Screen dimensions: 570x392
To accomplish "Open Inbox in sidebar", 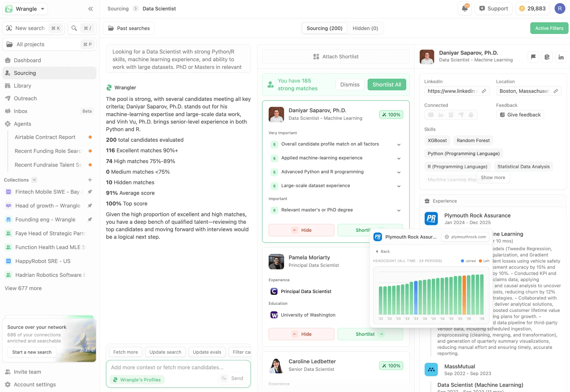I will pos(49,111).
